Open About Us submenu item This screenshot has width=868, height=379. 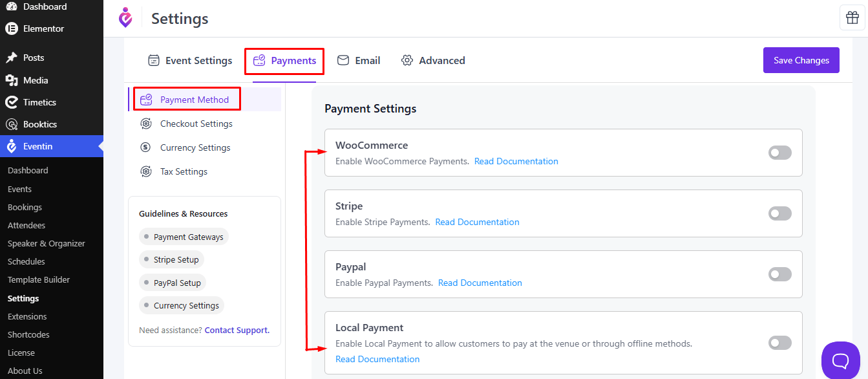[x=25, y=371]
